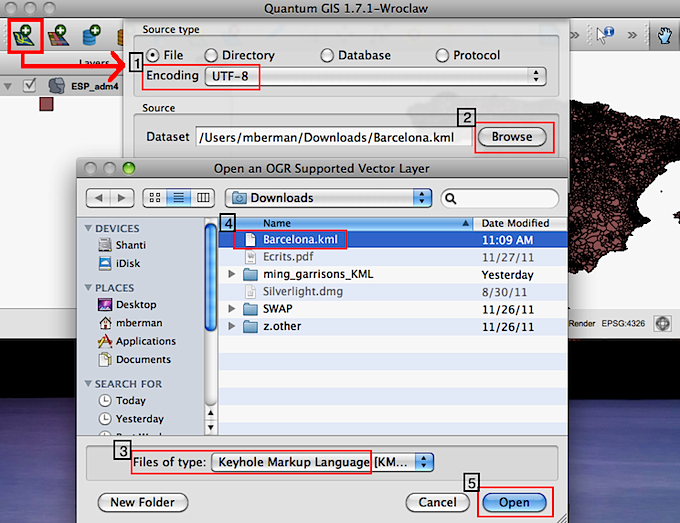
Task: Click the Open button
Action: click(514, 503)
